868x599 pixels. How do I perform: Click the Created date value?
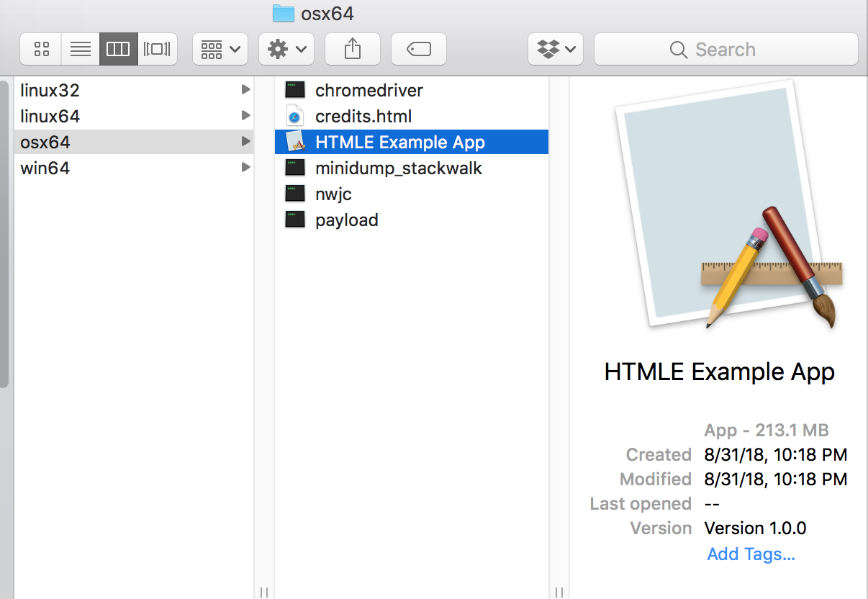coord(776,455)
